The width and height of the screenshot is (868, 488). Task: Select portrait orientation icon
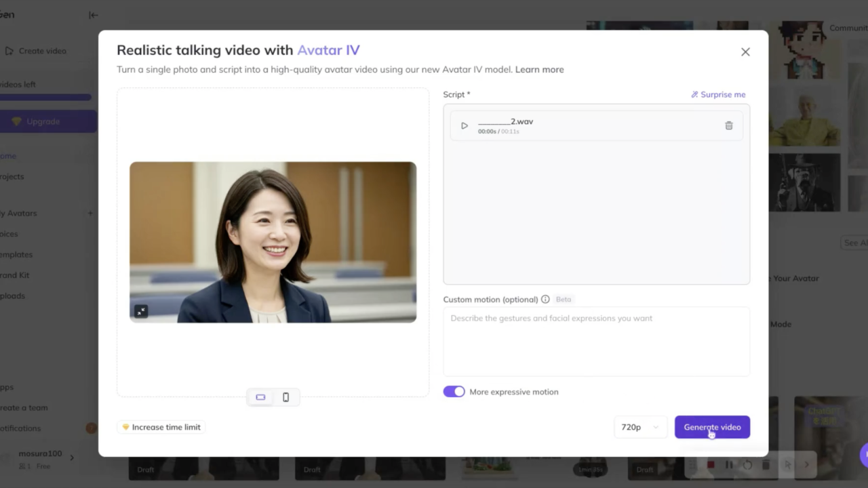285,397
